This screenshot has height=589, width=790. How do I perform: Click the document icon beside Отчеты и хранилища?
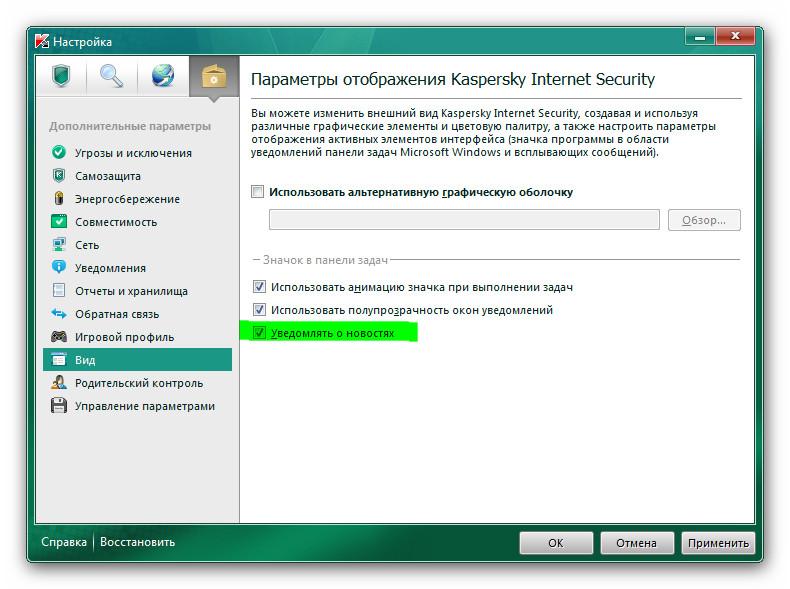point(59,290)
